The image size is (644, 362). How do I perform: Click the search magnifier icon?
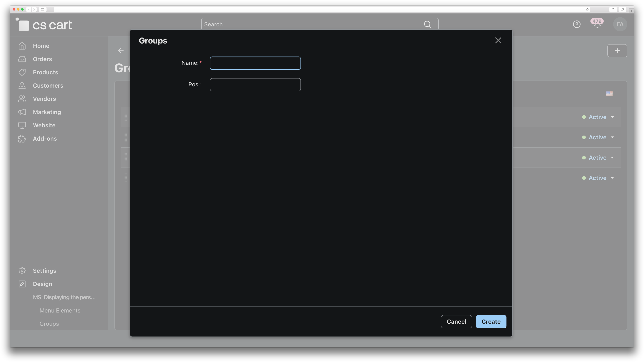427,24
